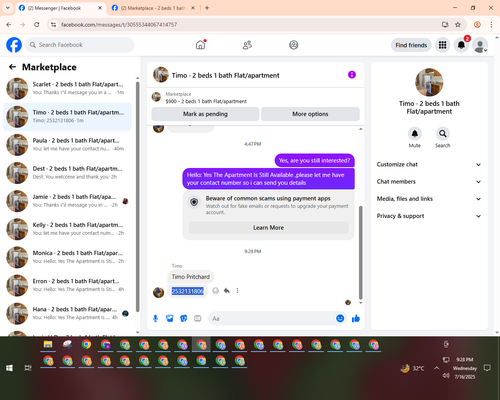Open Facebook notifications bell

pos(461,45)
